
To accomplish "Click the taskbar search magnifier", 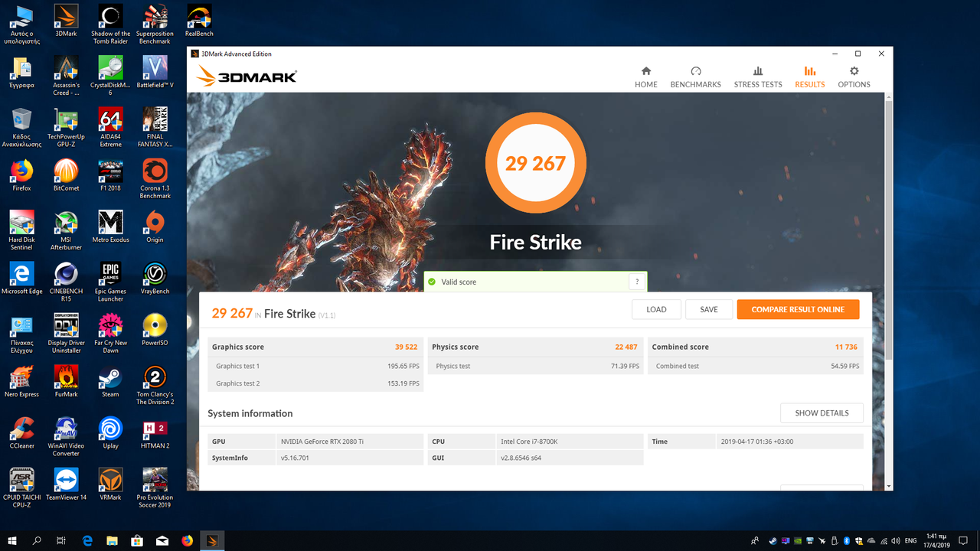I will coord(37,540).
